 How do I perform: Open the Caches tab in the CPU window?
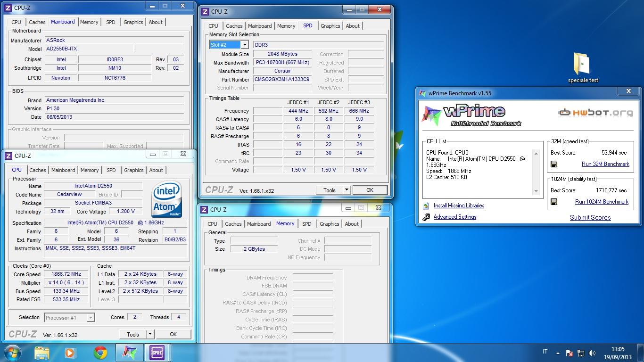[x=38, y=170]
